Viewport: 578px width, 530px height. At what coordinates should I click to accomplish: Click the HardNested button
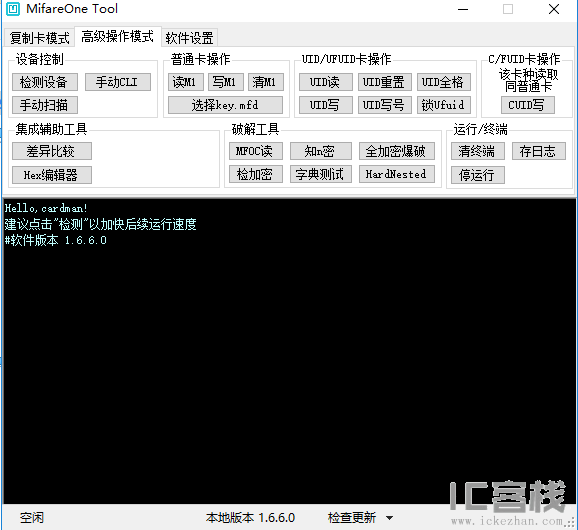coord(397,174)
